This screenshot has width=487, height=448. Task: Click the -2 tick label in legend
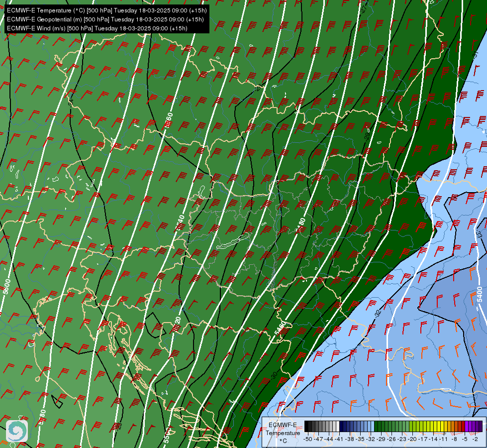click(x=475, y=439)
